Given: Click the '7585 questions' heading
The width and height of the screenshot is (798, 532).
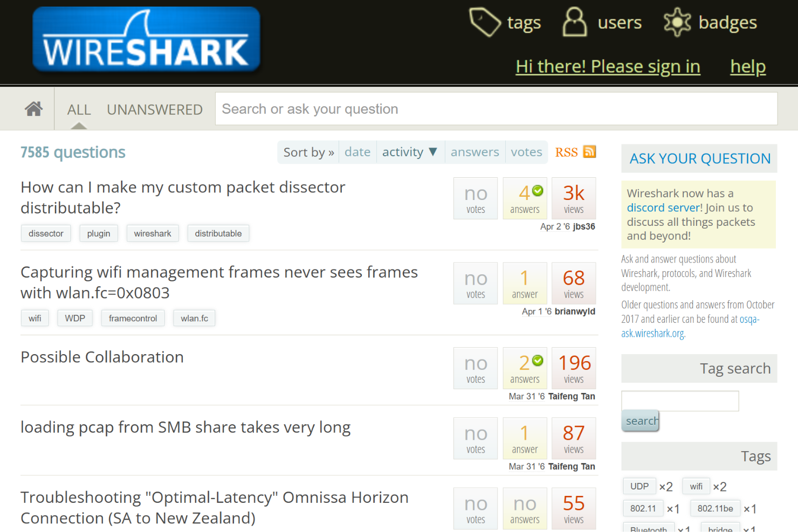Looking at the screenshot, I should (x=73, y=153).
